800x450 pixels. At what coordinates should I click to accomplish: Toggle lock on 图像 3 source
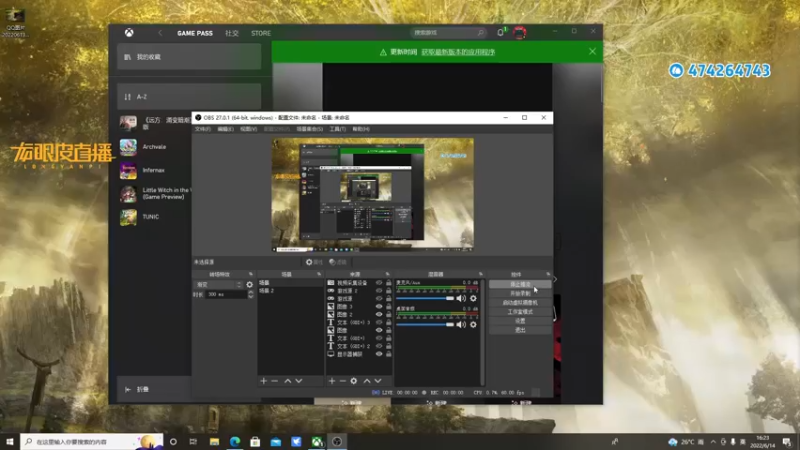(389, 307)
